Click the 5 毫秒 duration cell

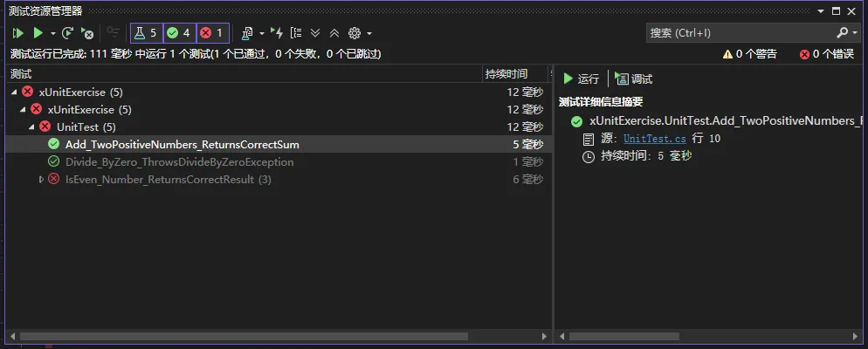tap(527, 144)
